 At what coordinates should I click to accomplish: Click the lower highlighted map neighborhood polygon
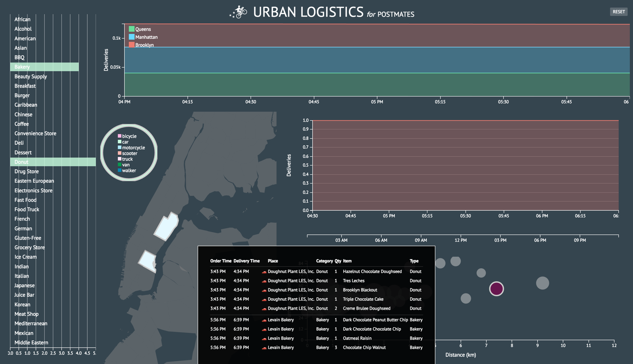pos(148,261)
